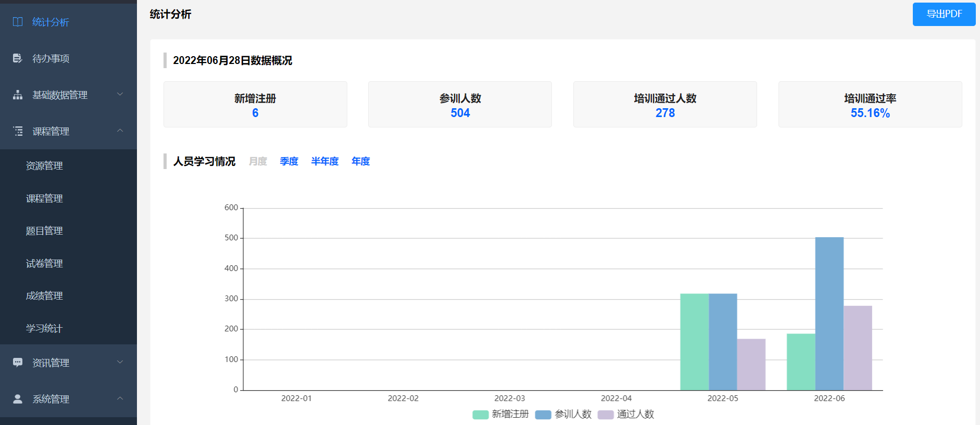The image size is (980, 425).
Task: Switch chart to 季度 view
Action: coord(289,161)
